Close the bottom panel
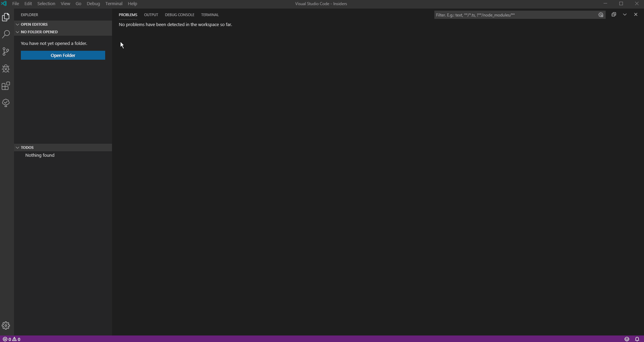 (x=636, y=14)
